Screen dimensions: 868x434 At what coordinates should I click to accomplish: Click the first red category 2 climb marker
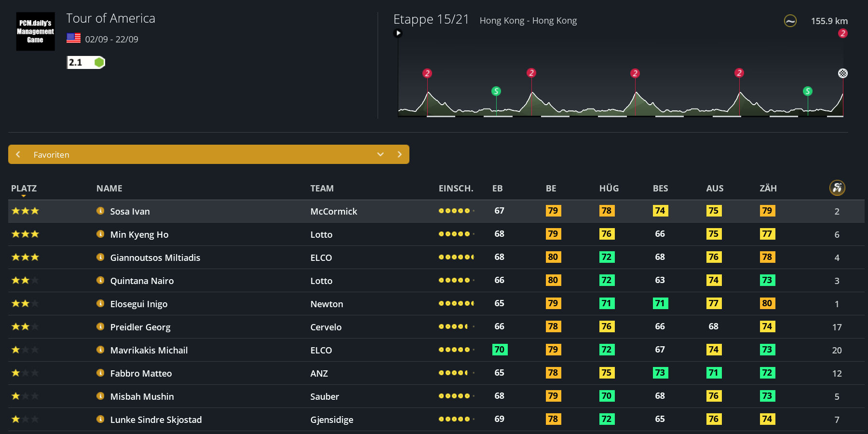(x=427, y=73)
